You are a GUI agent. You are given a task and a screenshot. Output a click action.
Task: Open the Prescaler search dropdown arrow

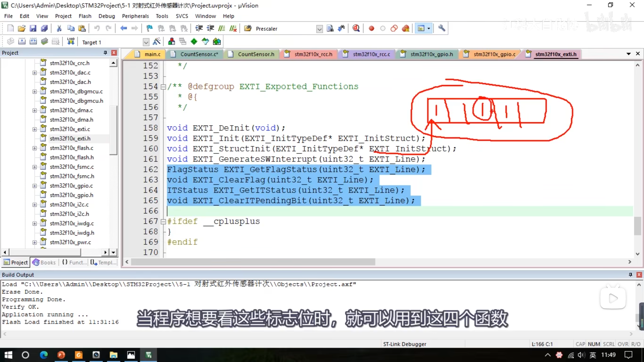[x=319, y=29]
